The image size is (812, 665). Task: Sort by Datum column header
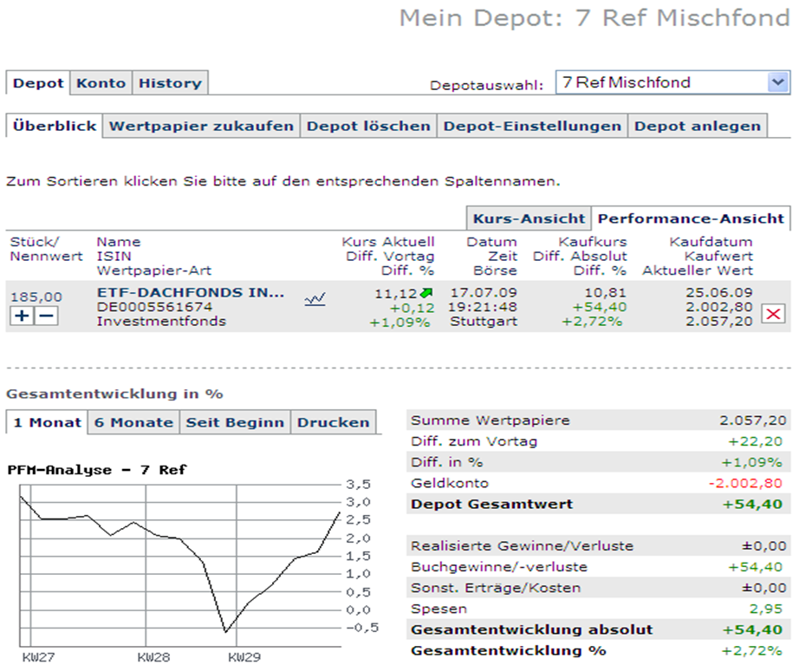[x=491, y=242]
